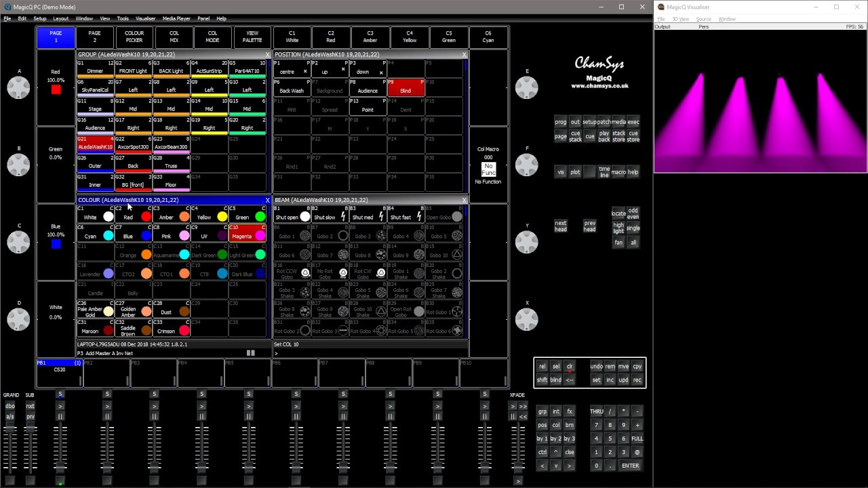Open the patch window button
868x488 pixels.
coord(604,122)
